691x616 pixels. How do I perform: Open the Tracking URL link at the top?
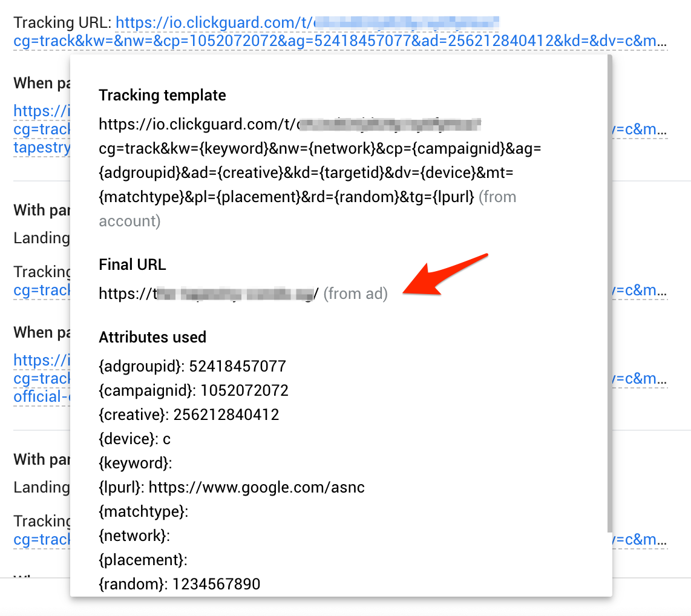pyautogui.click(x=339, y=33)
